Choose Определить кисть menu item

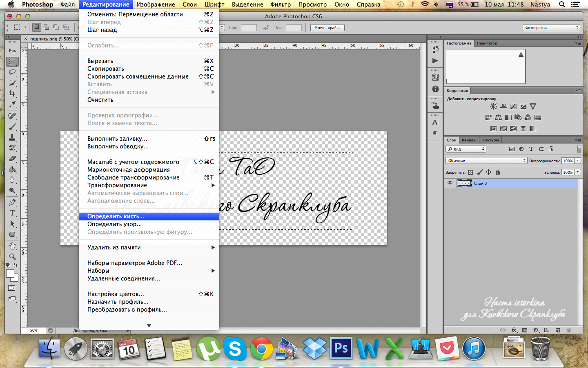149,216
